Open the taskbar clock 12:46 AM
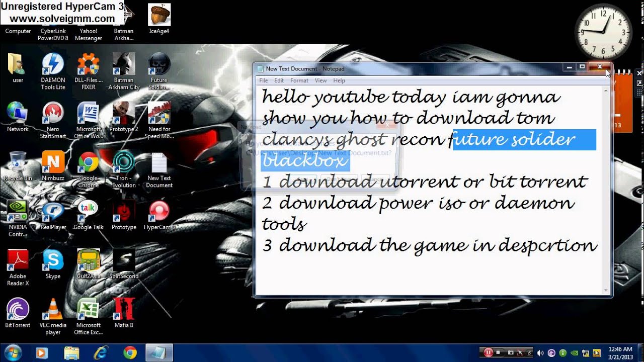The image size is (644, 362). pyautogui.click(x=620, y=353)
